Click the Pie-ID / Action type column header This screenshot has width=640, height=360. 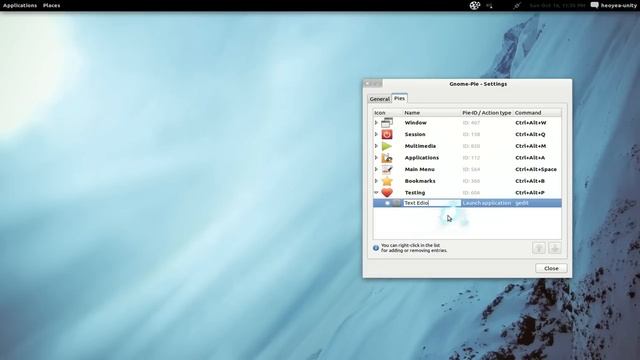pyautogui.click(x=487, y=113)
